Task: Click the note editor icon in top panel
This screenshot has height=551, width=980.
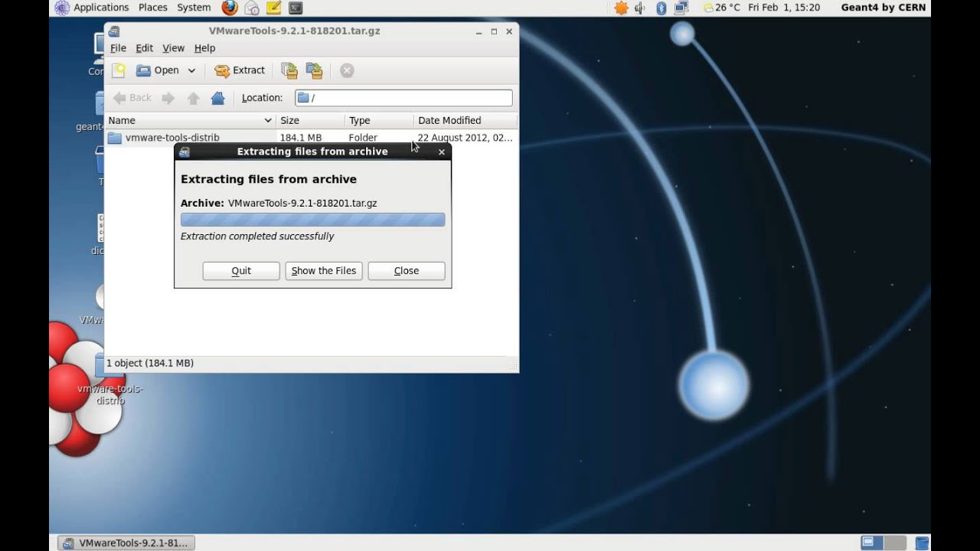Action: click(x=273, y=8)
